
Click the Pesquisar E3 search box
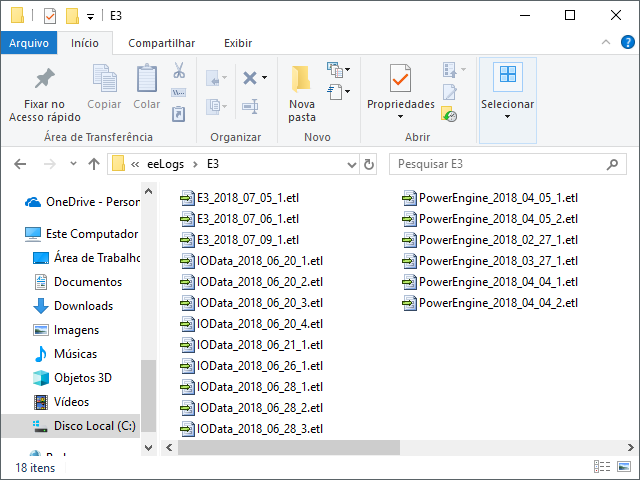[x=500, y=164]
